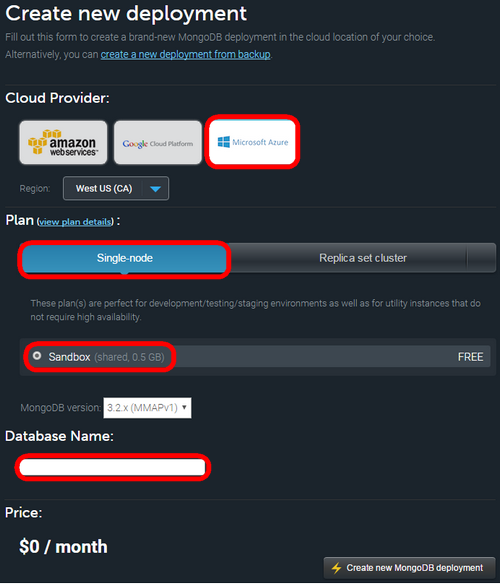Click the Google logo text in tile
The image size is (500, 584).
[135, 144]
